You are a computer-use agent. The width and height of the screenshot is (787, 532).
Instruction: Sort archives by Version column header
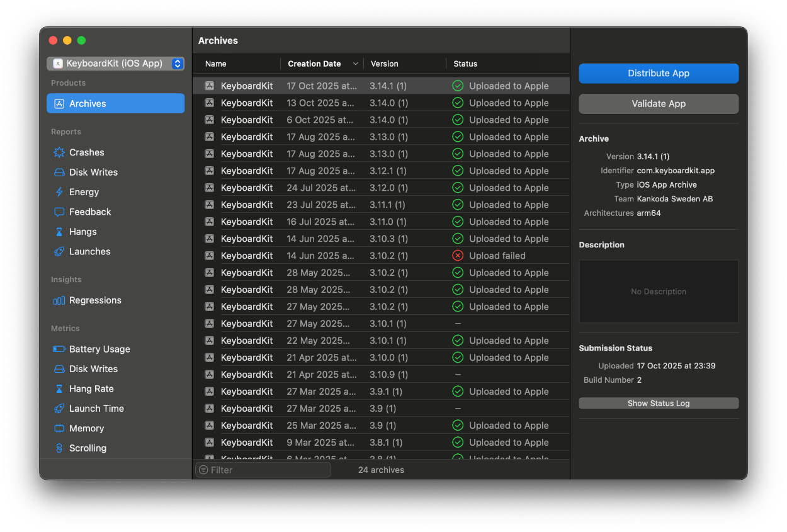[385, 64]
